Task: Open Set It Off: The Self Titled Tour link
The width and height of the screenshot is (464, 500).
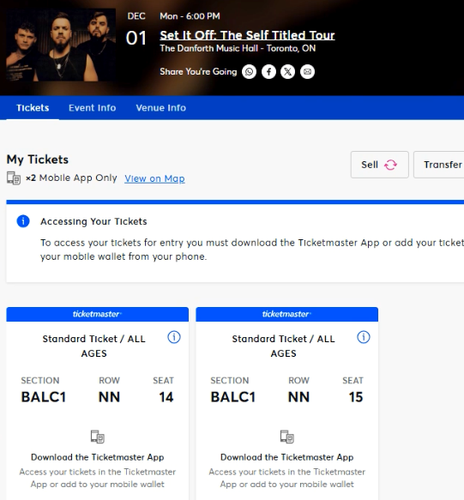Action: point(247,35)
